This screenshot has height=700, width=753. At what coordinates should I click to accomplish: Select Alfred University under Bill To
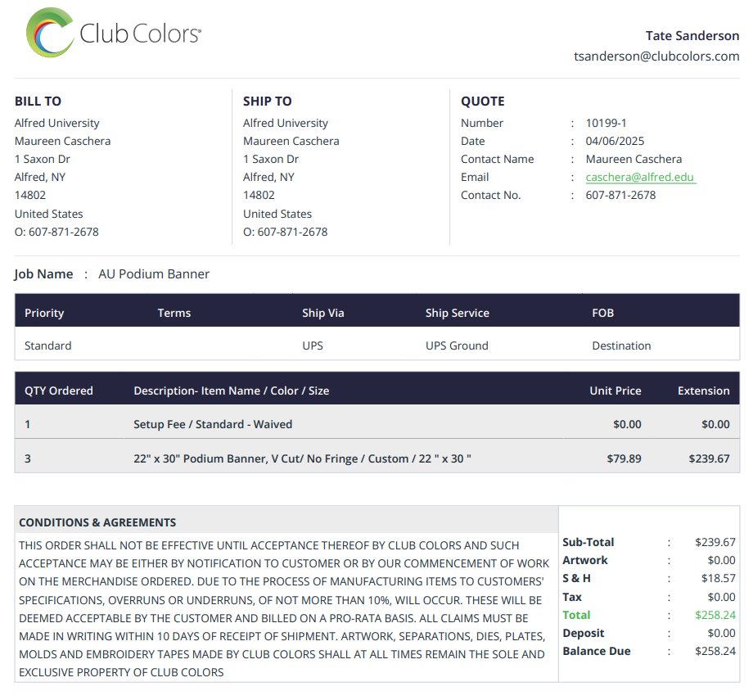56,123
